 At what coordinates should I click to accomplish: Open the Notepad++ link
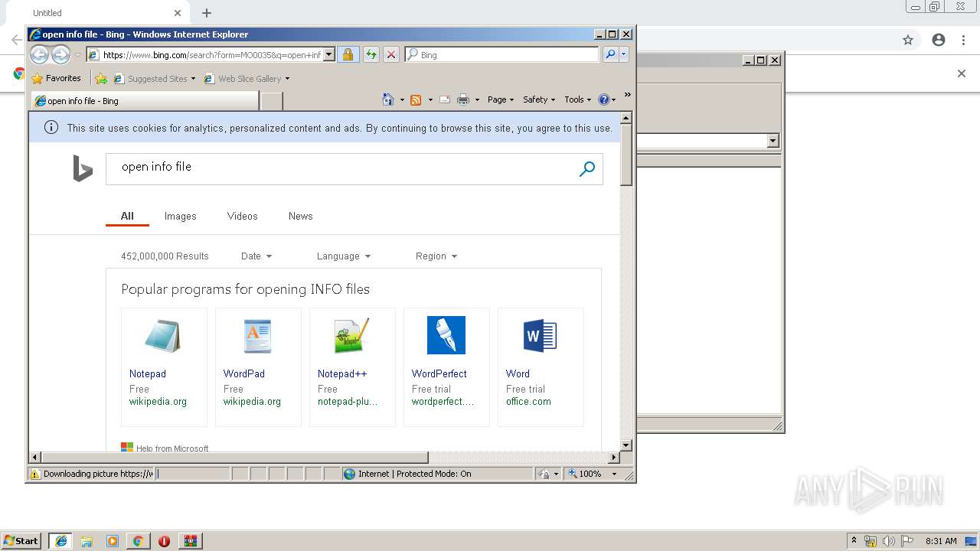click(x=342, y=373)
